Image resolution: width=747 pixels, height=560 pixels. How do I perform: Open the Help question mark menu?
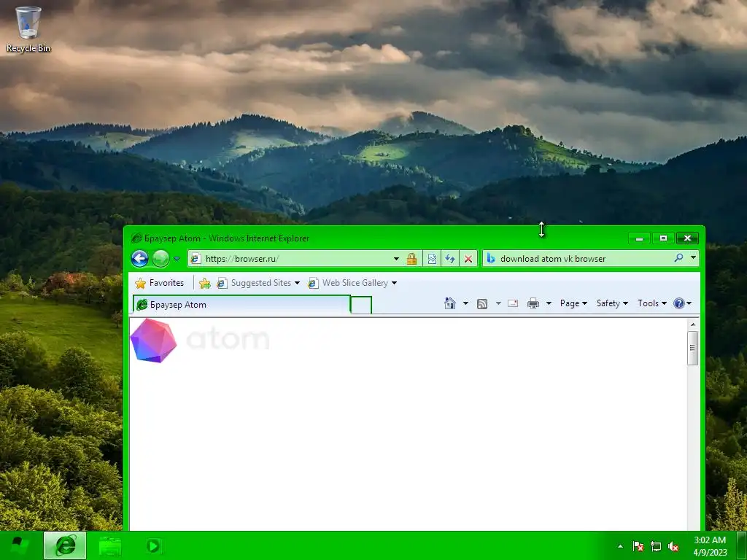coord(682,303)
